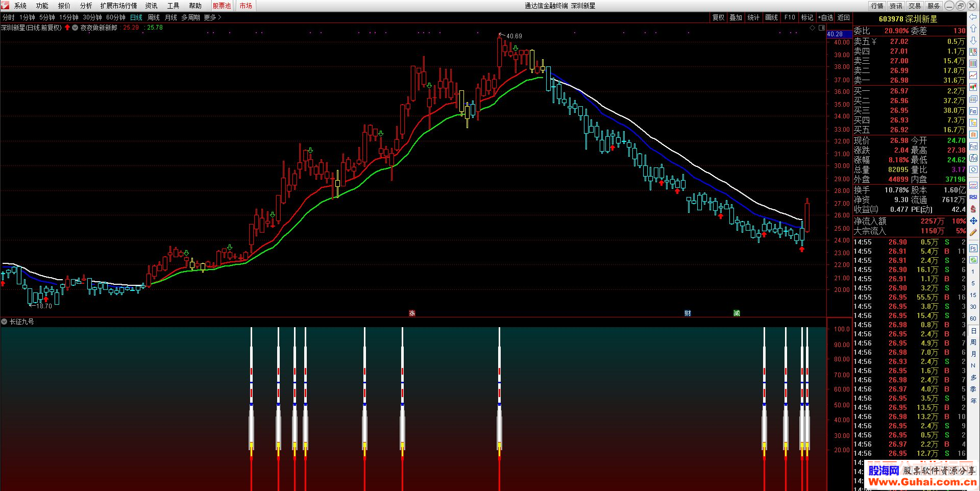Click the 交易 button at top right
Image resolution: width=980 pixels, height=491 pixels.
(915, 6)
